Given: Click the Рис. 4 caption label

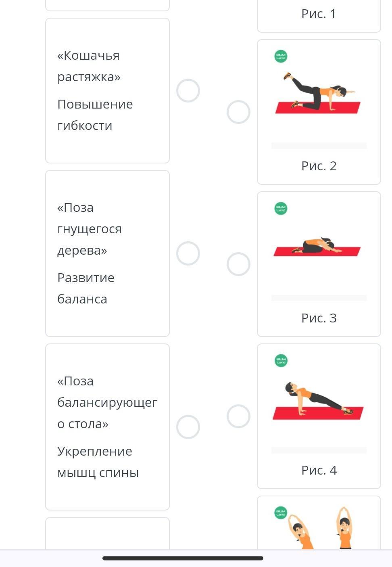Looking at the screenshot, I should pyautogui.click(x=319, y=470).
